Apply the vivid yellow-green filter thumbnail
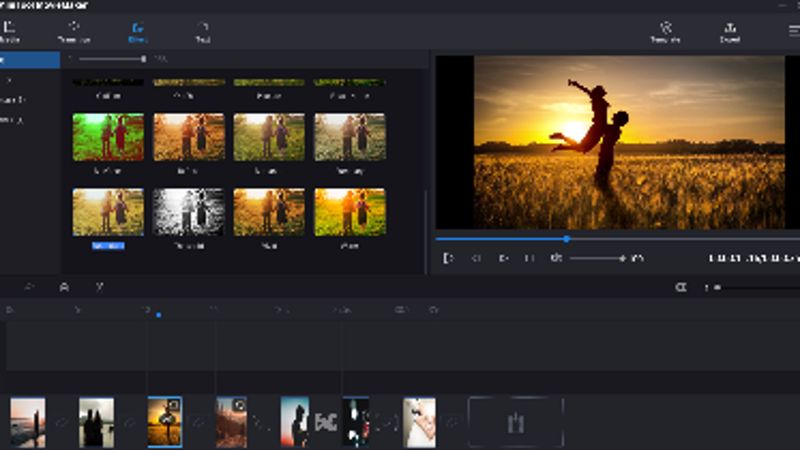The image size is (800, 450). click(350, 212)
